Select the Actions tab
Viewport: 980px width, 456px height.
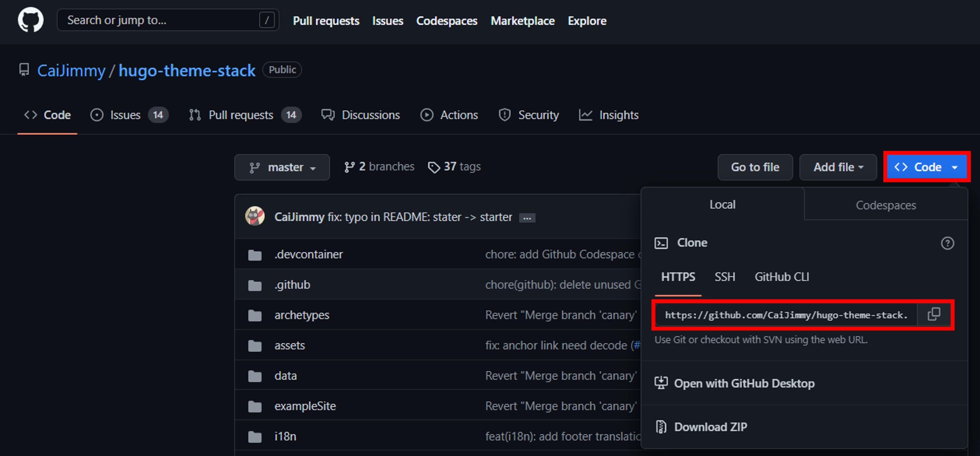(449, 115)
